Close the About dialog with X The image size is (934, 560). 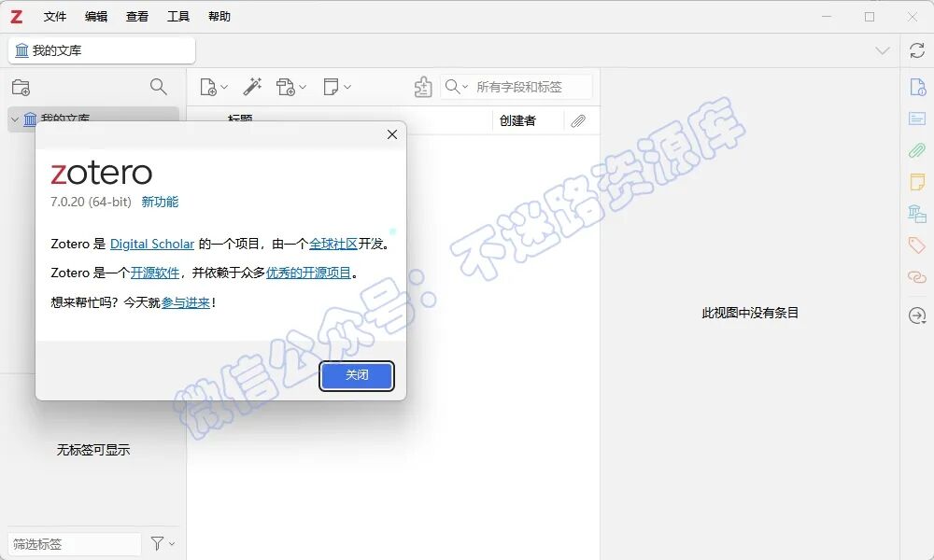point(392,134)
